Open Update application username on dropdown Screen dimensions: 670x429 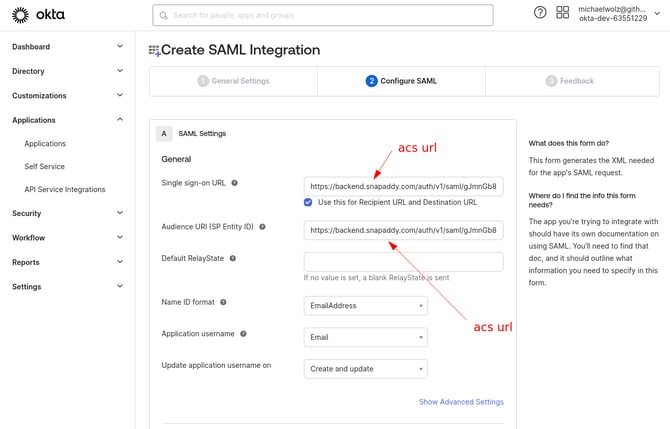(x=365, y=369)
